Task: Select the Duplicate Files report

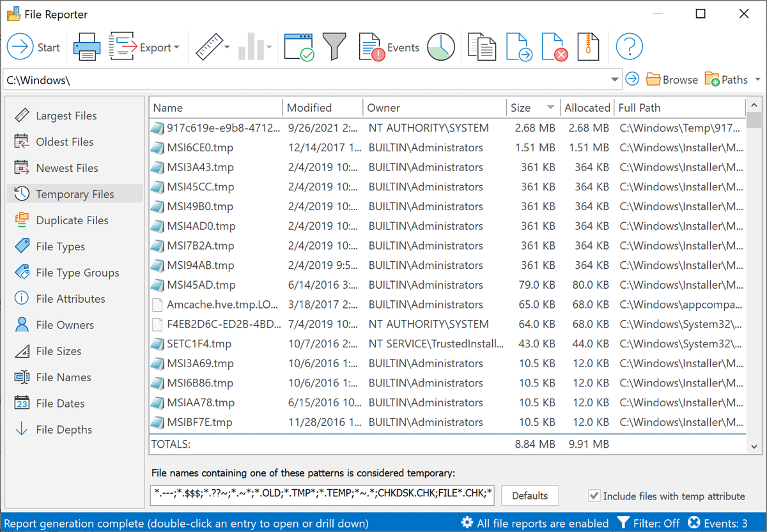Action: [x=75, y=220]
